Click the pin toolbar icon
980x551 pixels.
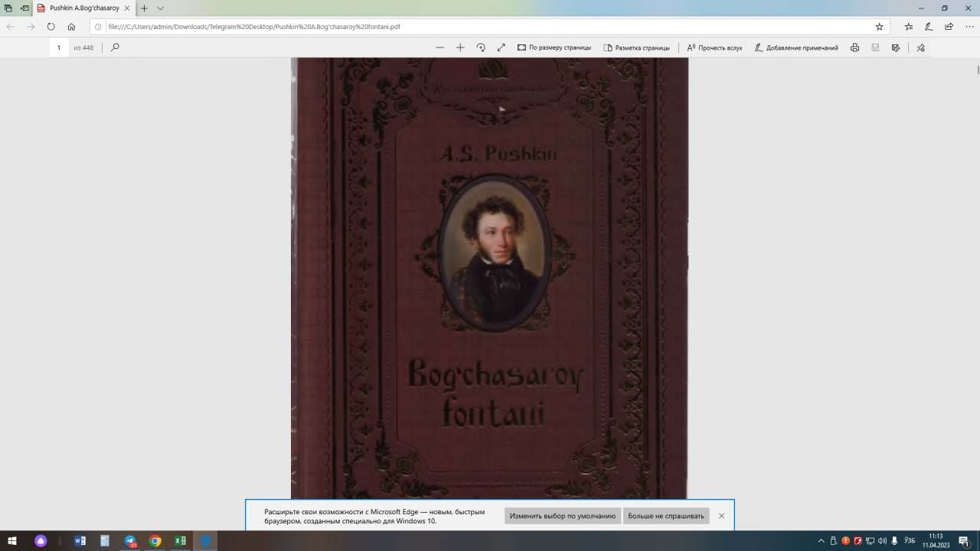[x=921, y=47]
